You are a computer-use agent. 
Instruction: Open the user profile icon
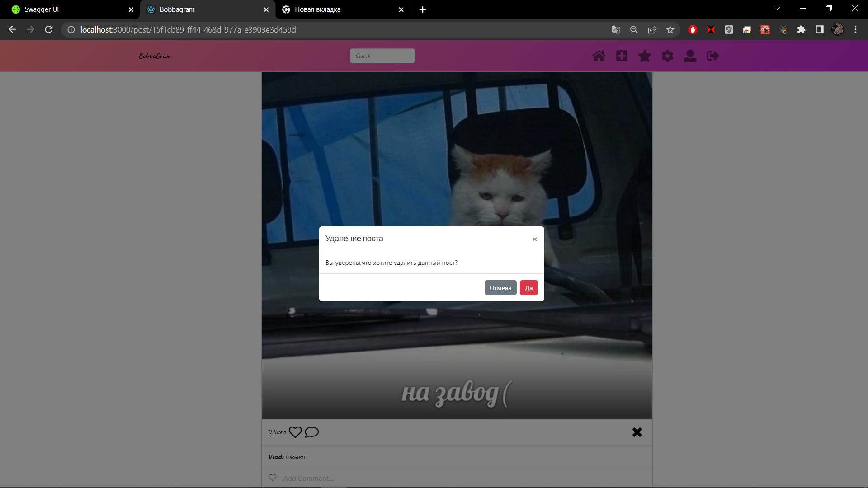(x=690, y=56)
